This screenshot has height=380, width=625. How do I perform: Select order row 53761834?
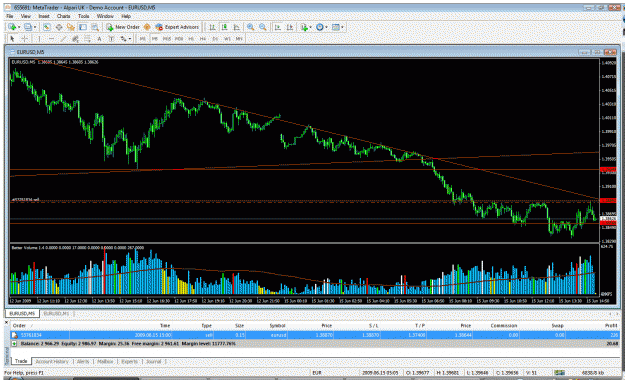315,335
